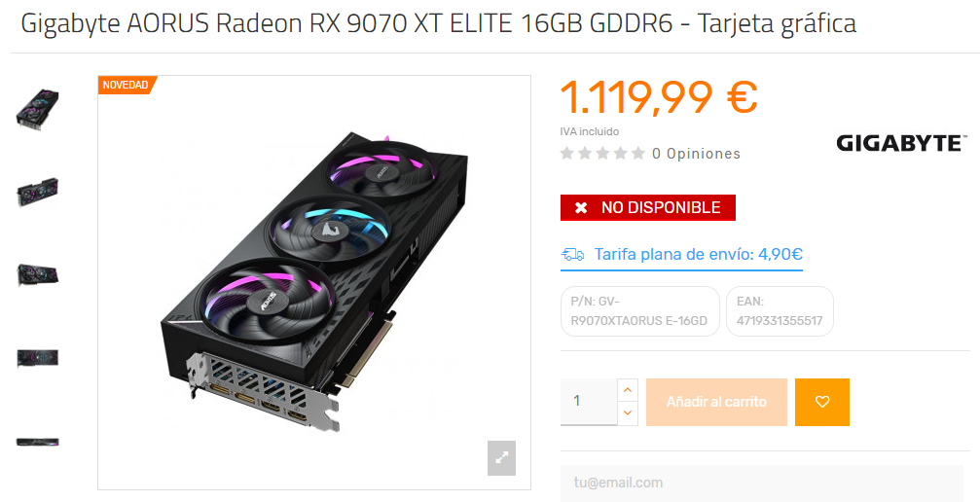980x502 pixels.
Task: Open the 0 Opiniones reviews link
Action: click(x=696, y=154)
